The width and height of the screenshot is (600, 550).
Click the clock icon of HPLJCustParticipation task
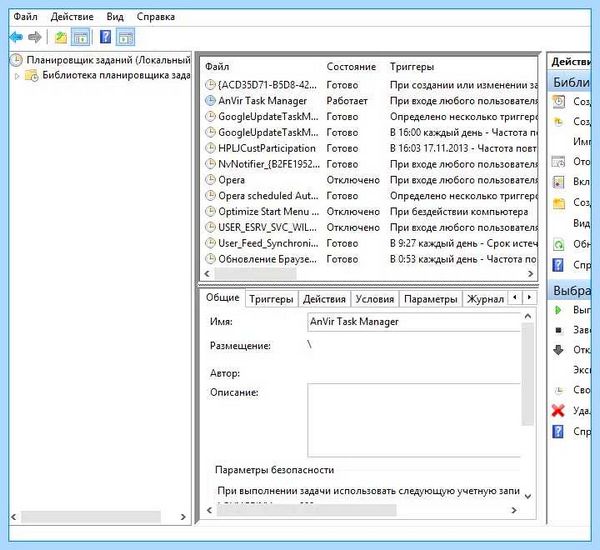pos(210,148)
